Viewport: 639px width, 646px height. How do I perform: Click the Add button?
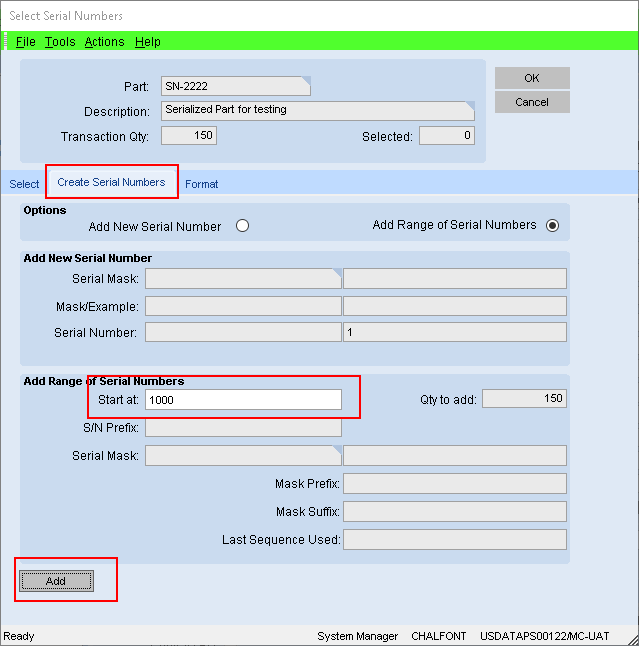coord(56,581)
